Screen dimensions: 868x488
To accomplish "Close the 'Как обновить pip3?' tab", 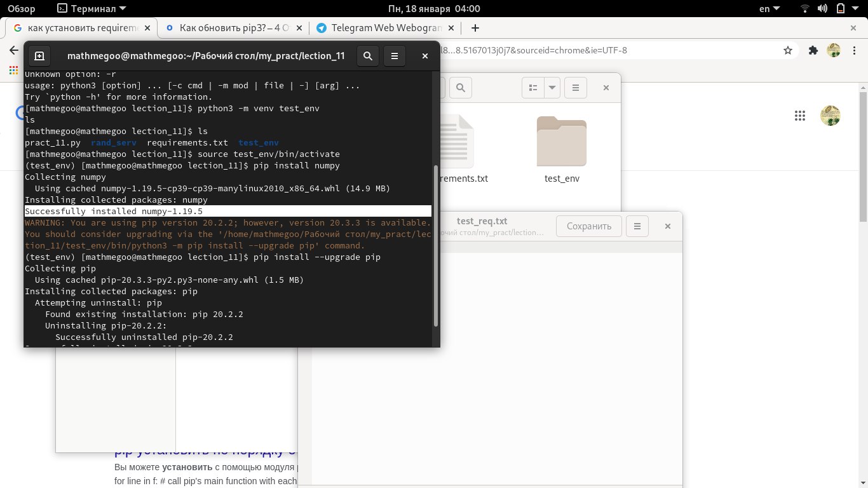I will coord(300,28).
